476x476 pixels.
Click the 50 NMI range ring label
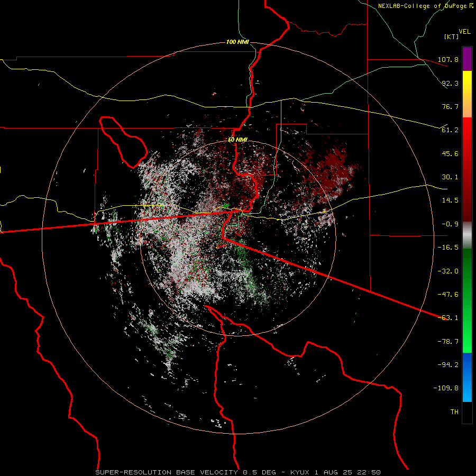click(237, 140)
